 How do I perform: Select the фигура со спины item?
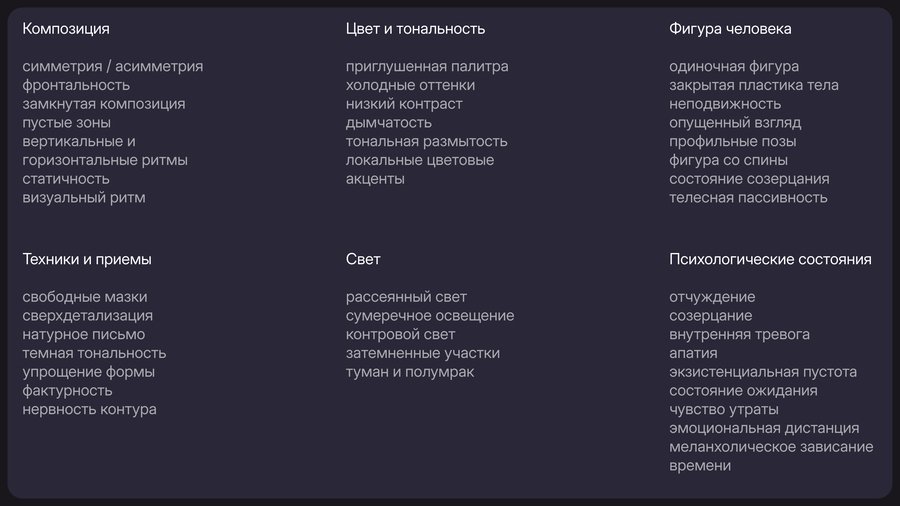[x=728, y=160]
